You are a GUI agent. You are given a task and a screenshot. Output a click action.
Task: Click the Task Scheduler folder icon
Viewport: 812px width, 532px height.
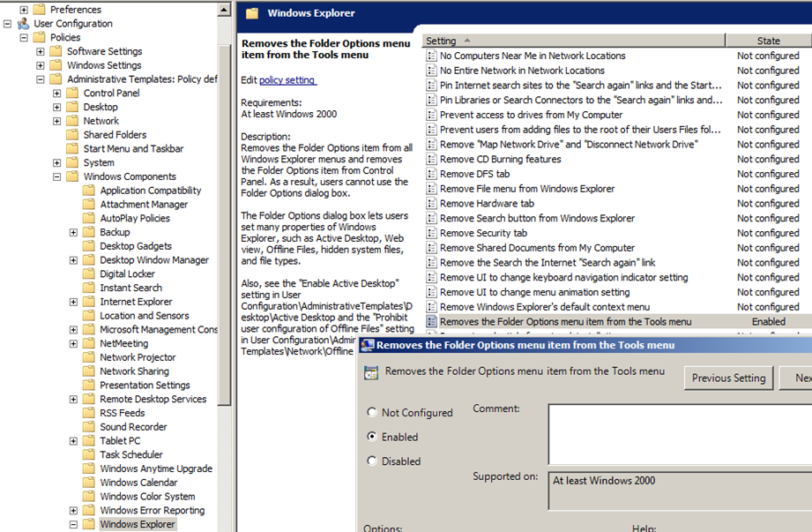click(x=89, y=454)
